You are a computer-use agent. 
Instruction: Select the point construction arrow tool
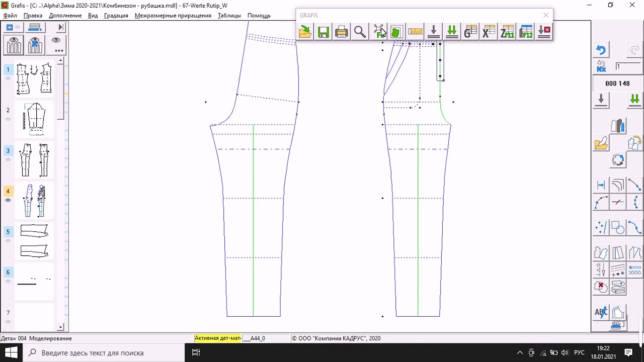click(601, 186)
